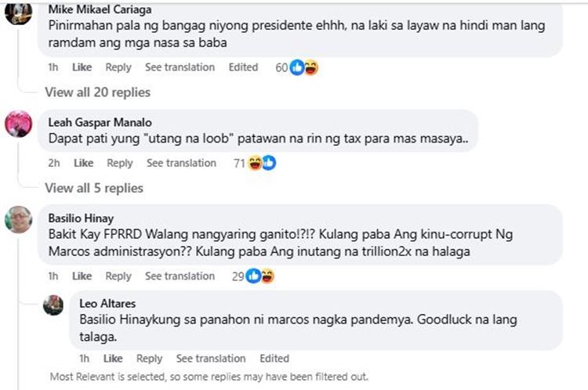Expand View all 5 replies

[94, 188]
